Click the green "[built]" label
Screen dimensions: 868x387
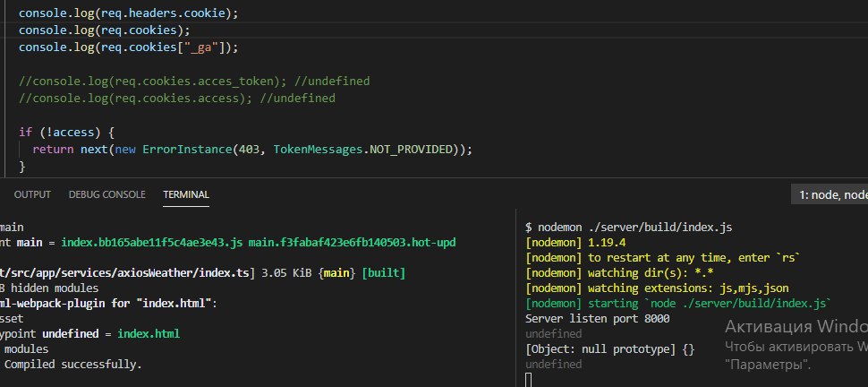click(383, 273)
